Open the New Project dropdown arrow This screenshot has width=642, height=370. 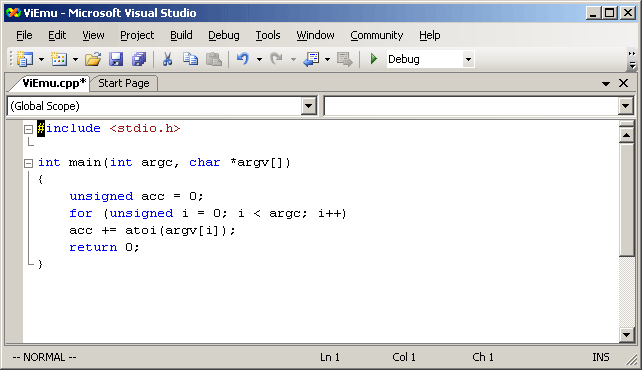coord(41,60)
